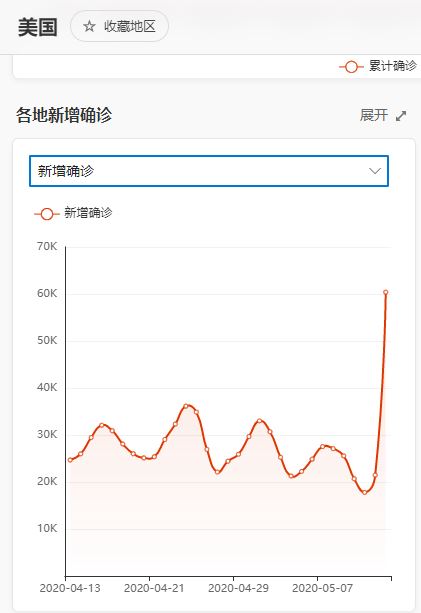Click the 收藏地区 favorite button
This screenshot has width=421, height=613.
point(119,26)
